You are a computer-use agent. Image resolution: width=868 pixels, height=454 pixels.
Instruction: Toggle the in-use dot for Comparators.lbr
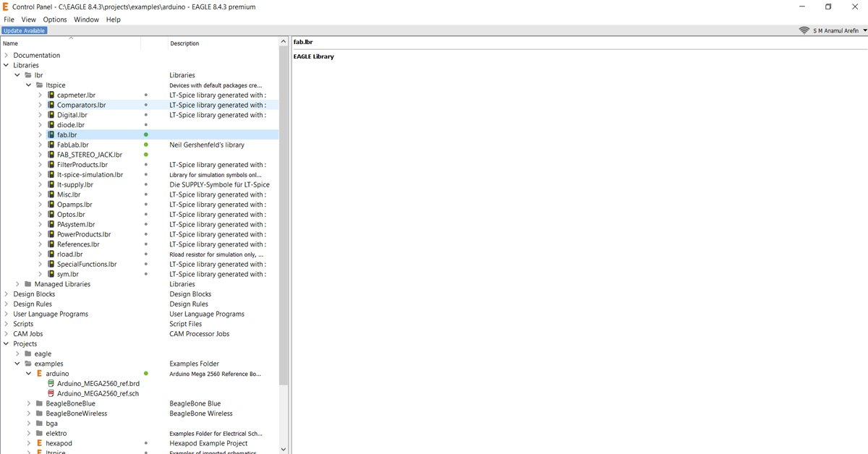coord(146,105)
